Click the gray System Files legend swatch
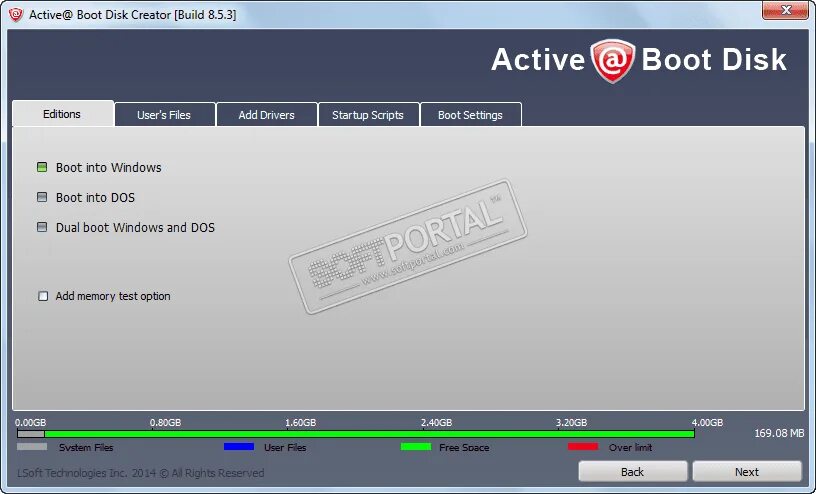This screenshot has width=816, height=494. pyautogui.click(x=32, y=447)
